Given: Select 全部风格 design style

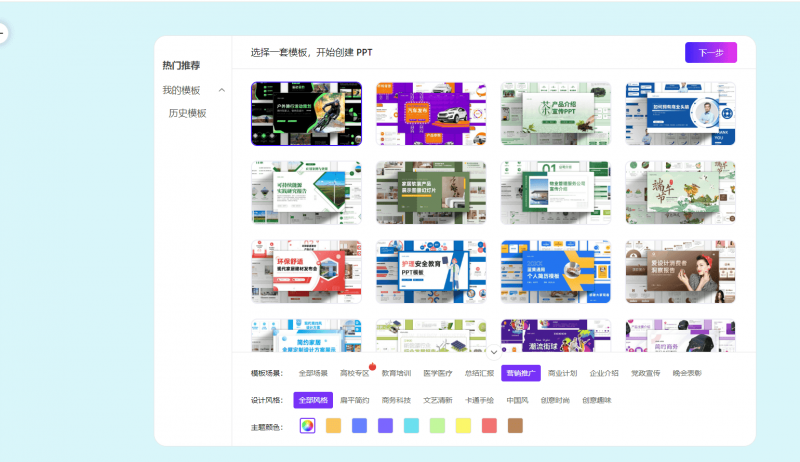Looking at the screenshot, I should pos(313,400).
